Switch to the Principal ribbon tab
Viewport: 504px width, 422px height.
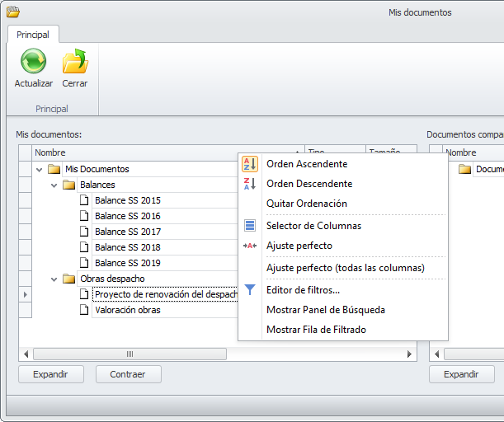coord(33,35)
